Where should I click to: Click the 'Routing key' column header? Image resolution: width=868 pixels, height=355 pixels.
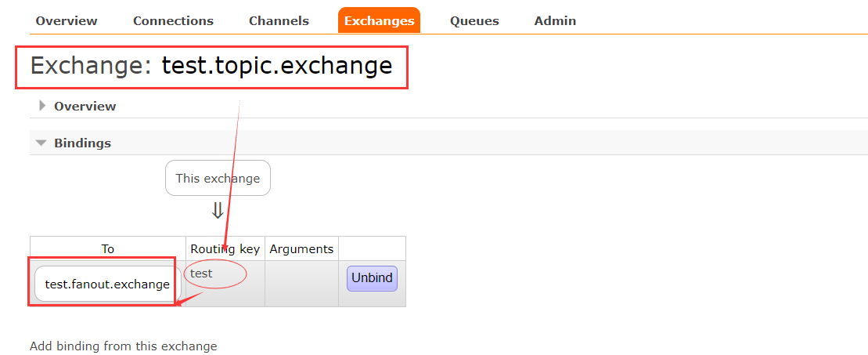pyautogui.click(x=225, y=249)
